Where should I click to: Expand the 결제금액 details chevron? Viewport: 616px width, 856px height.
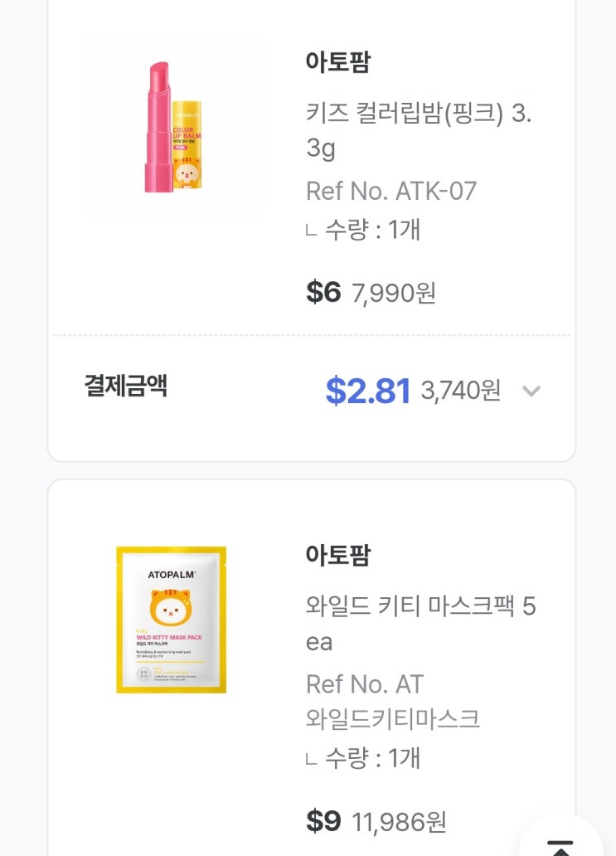point(531,391)
